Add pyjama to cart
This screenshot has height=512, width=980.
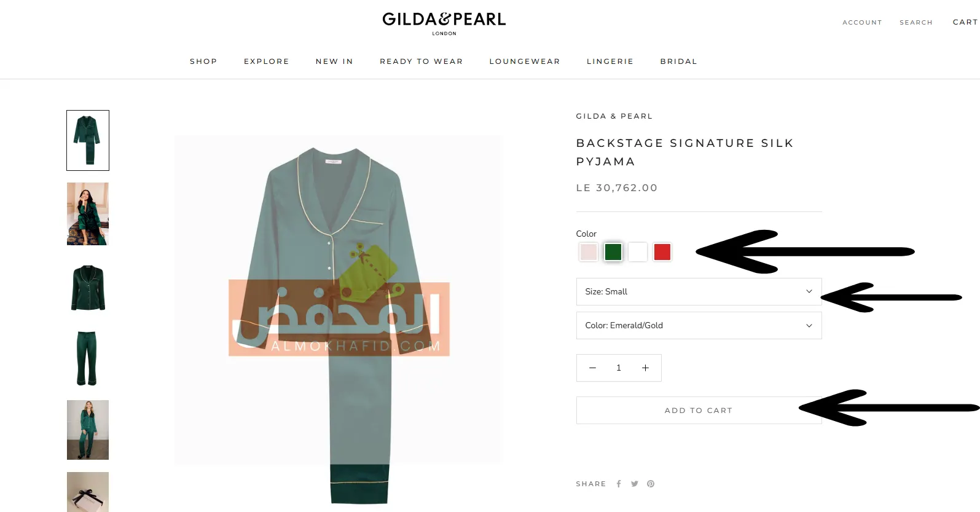699,410
